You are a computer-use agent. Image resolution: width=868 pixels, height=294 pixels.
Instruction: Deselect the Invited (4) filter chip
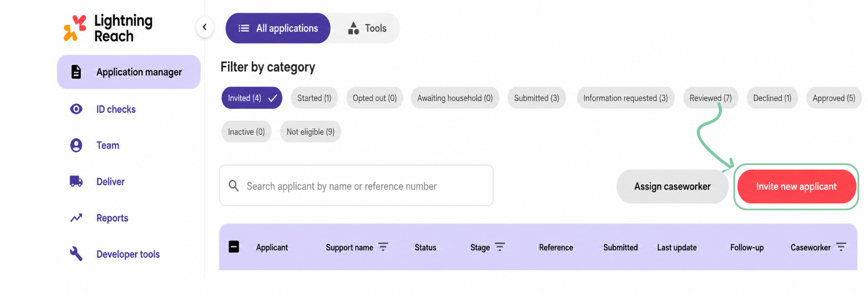click(x=252, y=98)
